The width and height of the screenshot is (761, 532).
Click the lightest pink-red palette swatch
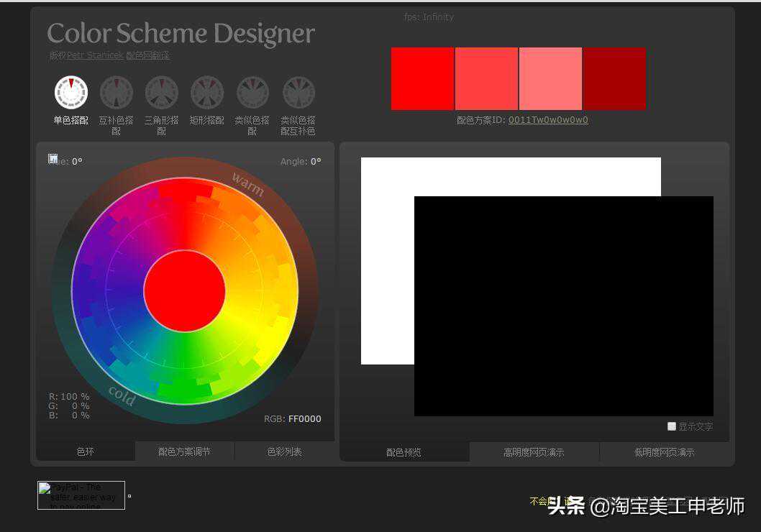click(x=550, y=79)
